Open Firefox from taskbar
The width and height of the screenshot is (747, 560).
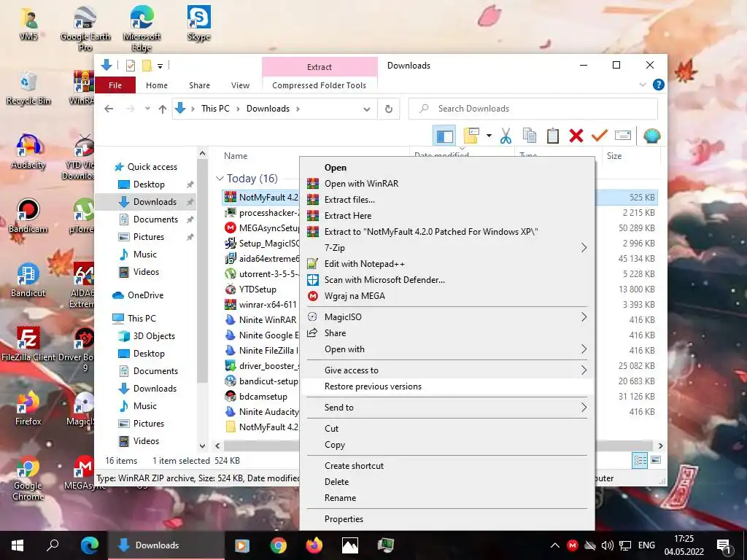coord(314,545)
